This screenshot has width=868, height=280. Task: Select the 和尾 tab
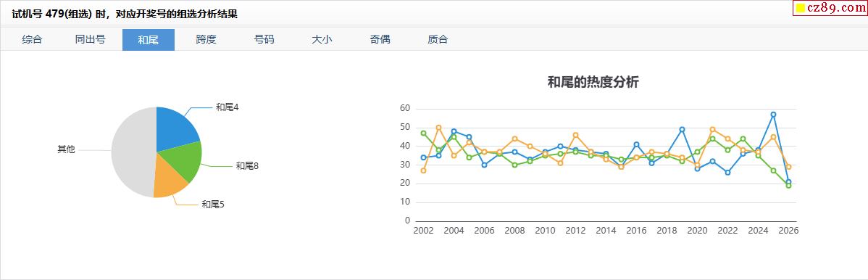(x=149, y=39)
